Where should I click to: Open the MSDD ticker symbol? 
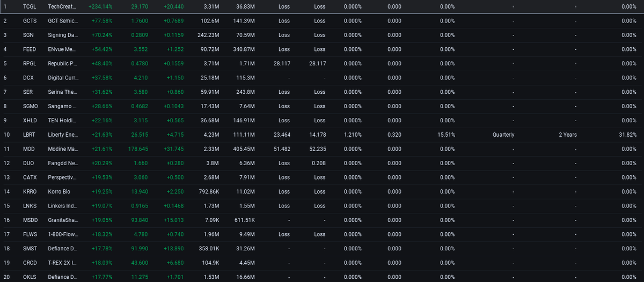31,220
